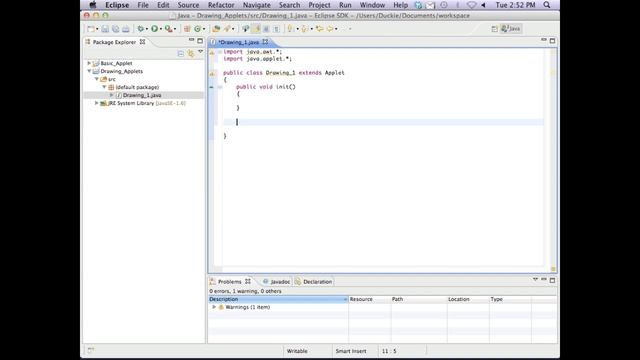The height and width of the screenshot is (360, 640).
Task: Jump to Previous Annotation icon
Action: coord(304,29)
